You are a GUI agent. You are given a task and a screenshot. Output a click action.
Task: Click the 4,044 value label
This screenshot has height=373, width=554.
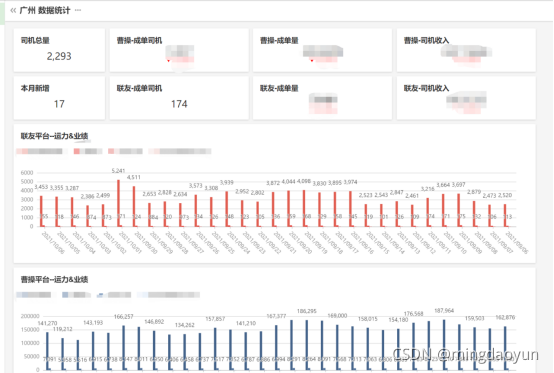pyautogui.click(x=288, y=181)
